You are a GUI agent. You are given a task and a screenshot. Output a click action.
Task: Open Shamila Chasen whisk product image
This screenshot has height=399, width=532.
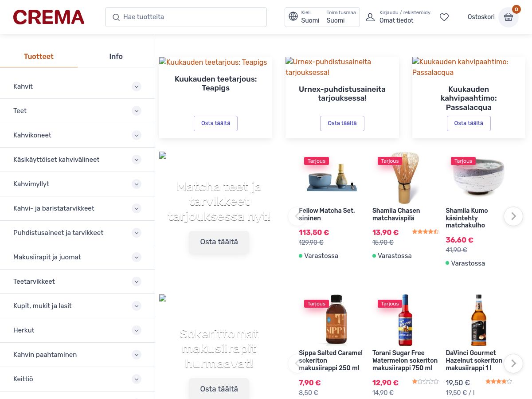(x=405, y=178)
